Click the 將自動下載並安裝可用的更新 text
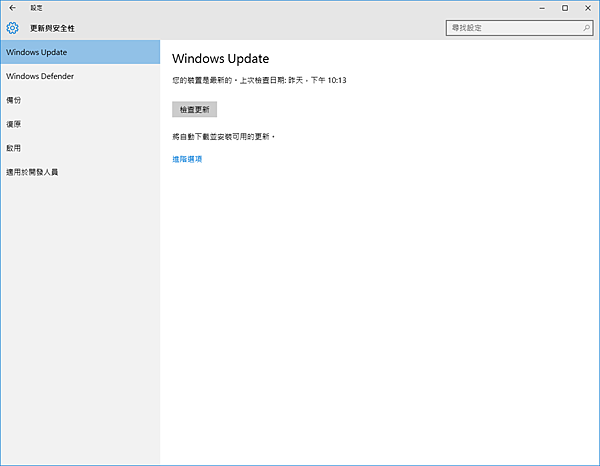The height and width of the screenshot is (466, 600). tap(223, 137)
